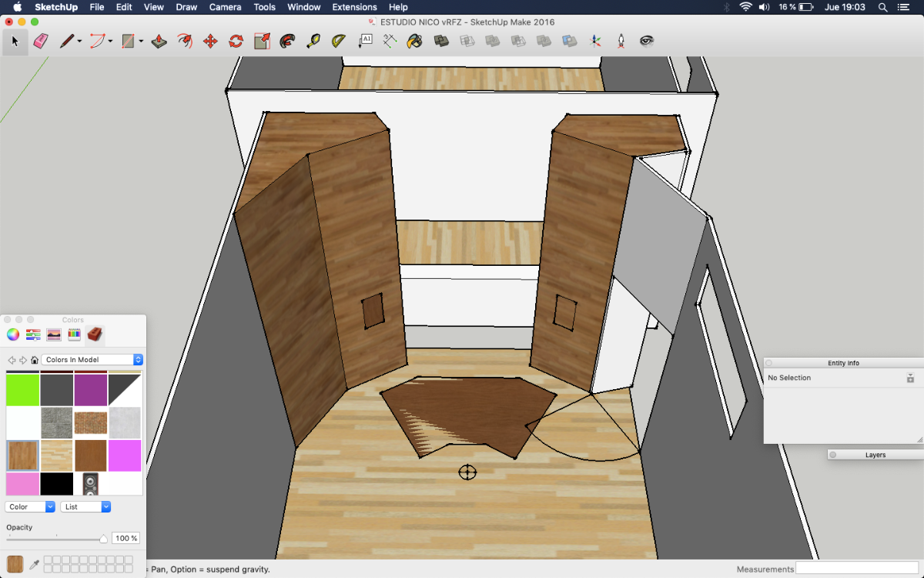Viewport: 924px width, 578px height.
Task: Switch to the color wheel picker
Action: (x=13, y=334)
